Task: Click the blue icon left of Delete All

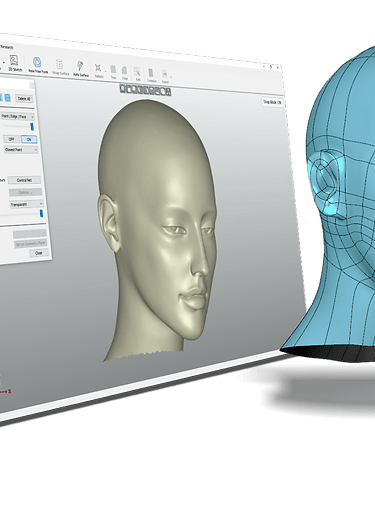Action: click(7, 98)
